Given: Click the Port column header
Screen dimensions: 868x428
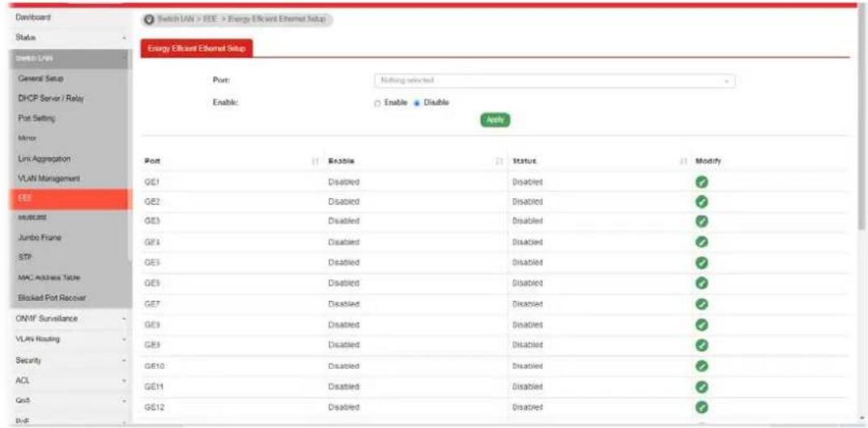Looking at the screenshot, I should coord(152,160).
